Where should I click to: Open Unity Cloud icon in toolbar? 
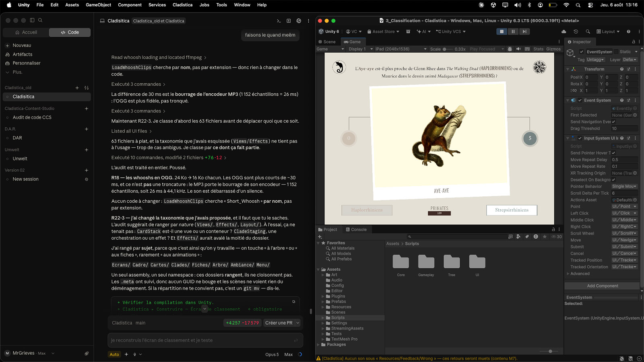click(x=564, y=31)
